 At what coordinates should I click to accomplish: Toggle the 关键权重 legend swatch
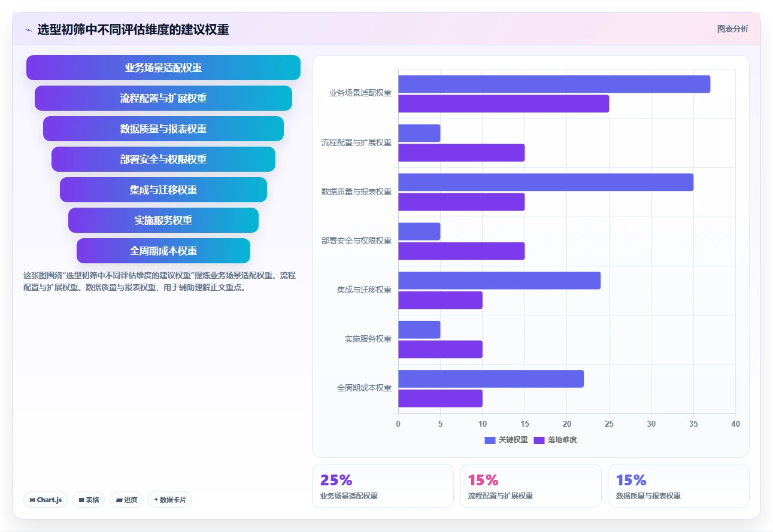click(x=490, y=440)
